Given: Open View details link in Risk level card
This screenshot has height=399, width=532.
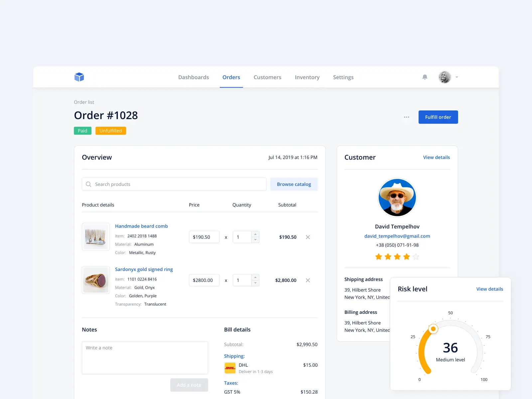Looking at the screenshot, I should (x=489, y=289).
